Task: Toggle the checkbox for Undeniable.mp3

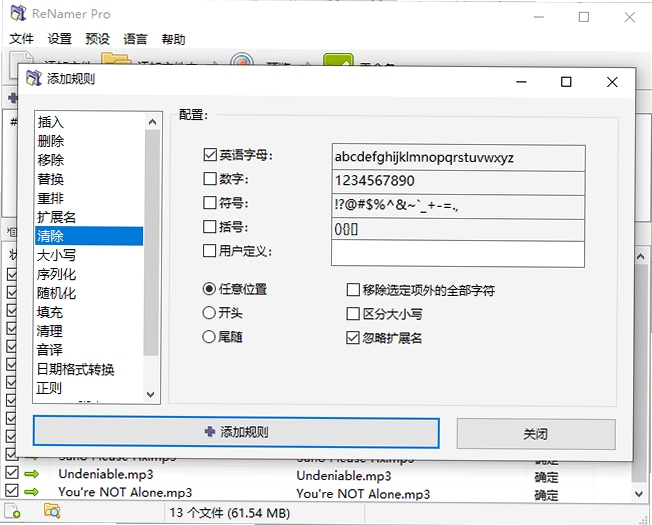Action: click(x=12, y=473)
